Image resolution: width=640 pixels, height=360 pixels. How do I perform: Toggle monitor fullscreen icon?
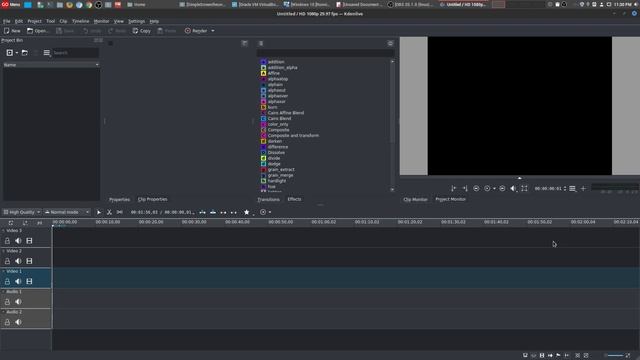(x=524, y=189)
